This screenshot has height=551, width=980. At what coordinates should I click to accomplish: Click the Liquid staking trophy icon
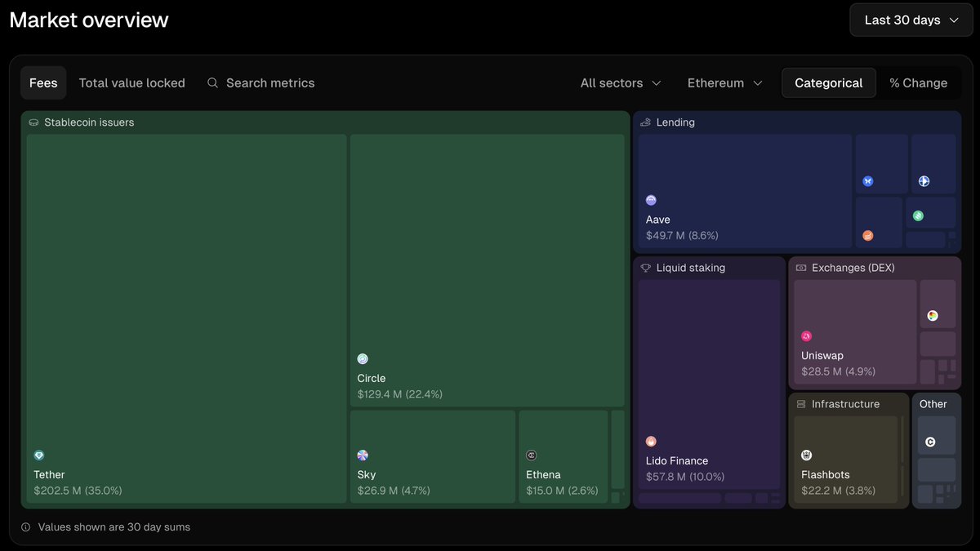point(645,268)
